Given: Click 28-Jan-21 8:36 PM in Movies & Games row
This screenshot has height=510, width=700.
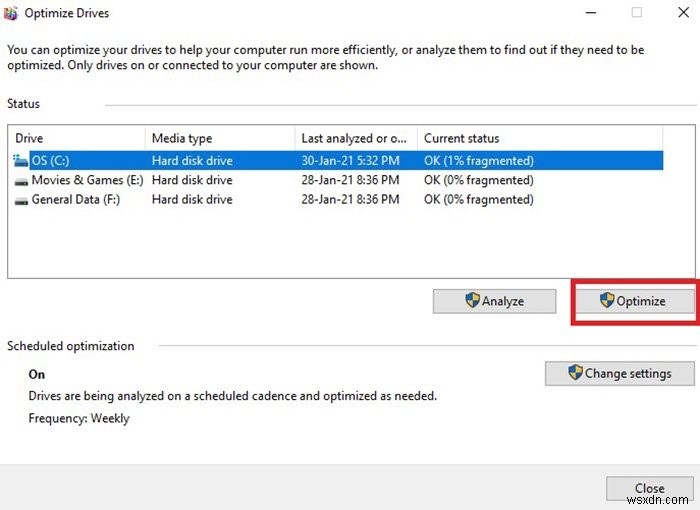Looking at the screenshot, I should (x=350, y=180).
